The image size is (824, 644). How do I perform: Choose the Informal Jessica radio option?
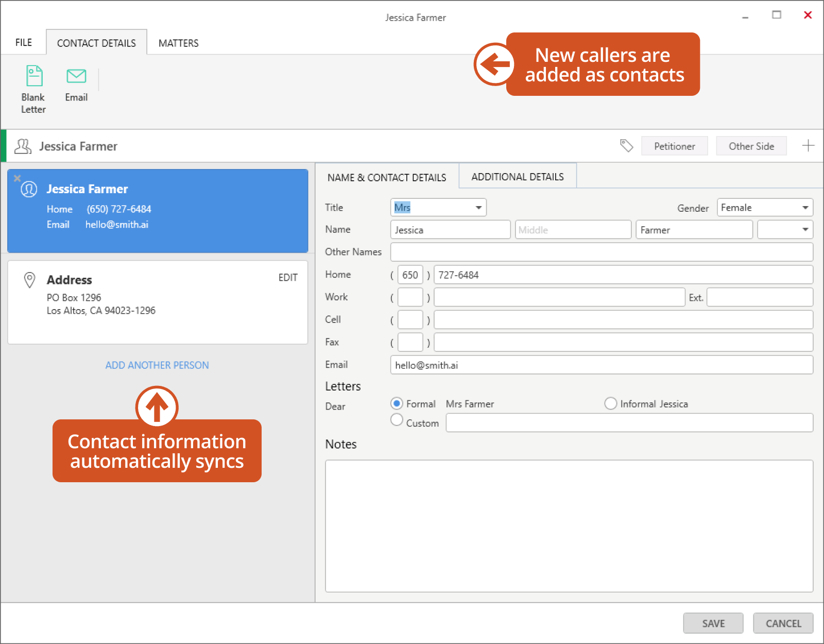click(611, 403)
